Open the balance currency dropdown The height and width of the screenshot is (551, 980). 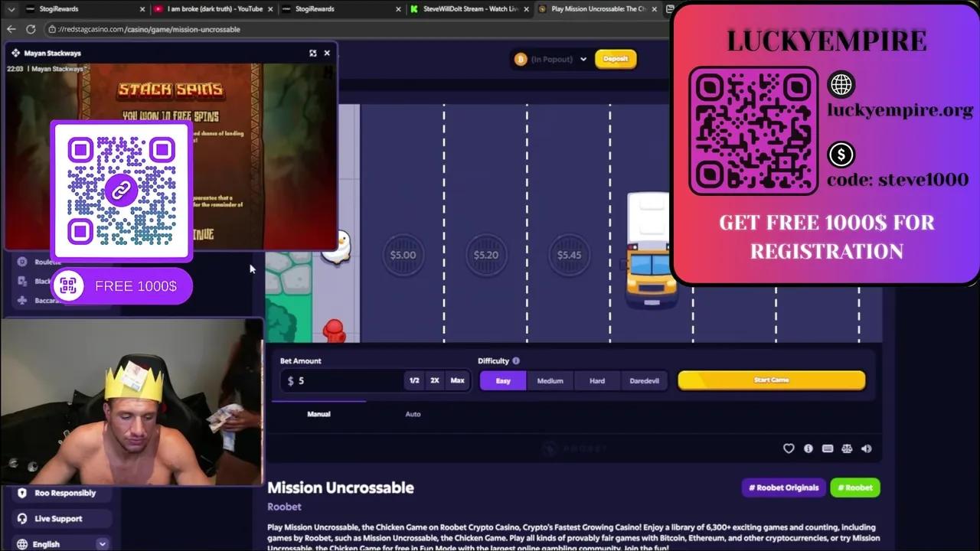[x=583, y=59]
